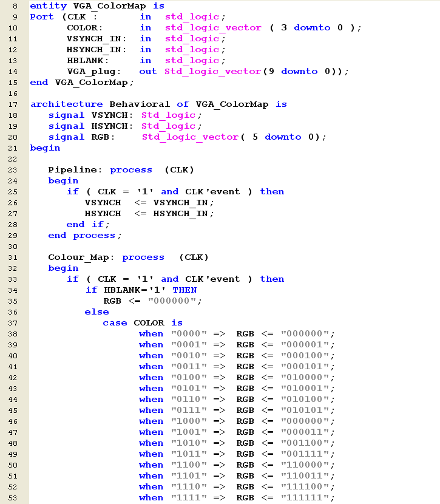The height and width of the screenshot is (504, 440).
Task: Click 'Pipeline:' process label on line 23
Action: [75, 169]
